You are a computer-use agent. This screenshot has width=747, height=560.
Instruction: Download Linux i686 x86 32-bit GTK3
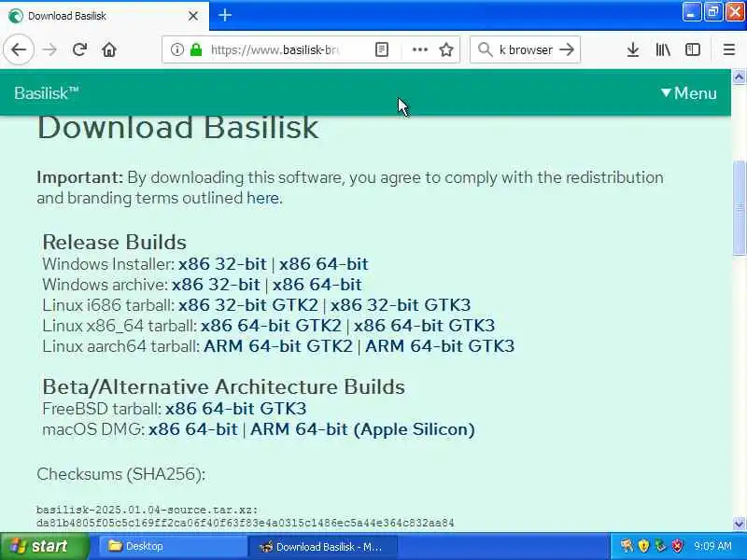pos(401,305)
